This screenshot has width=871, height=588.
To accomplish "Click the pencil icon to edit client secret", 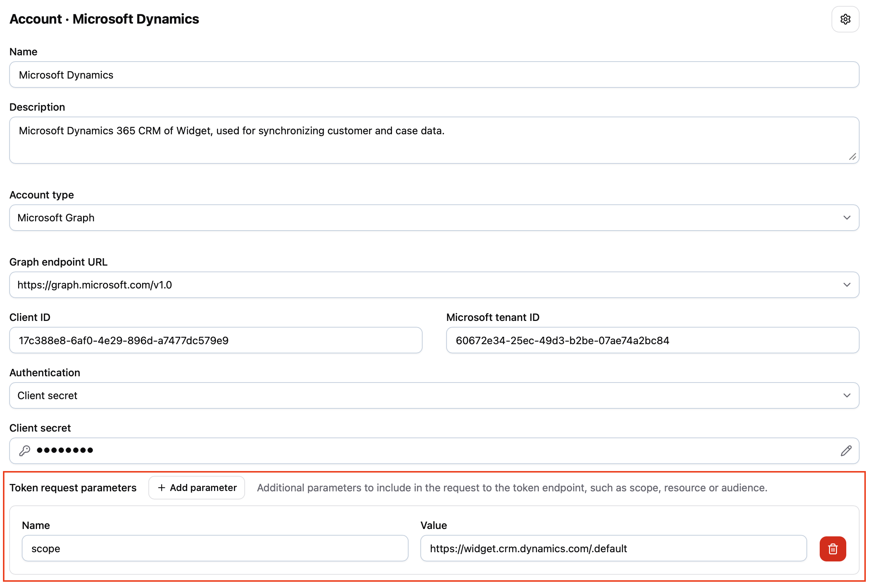I will pyautogui.click(x=846, y=450).
